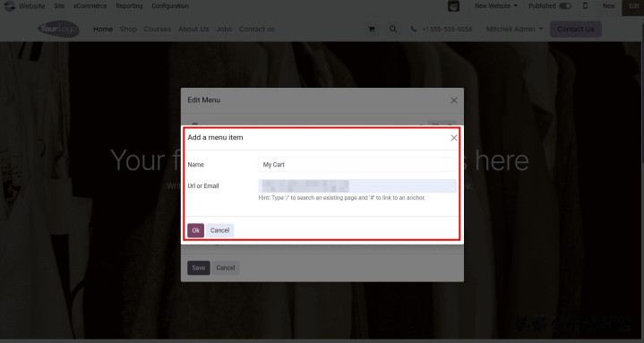644x343 pixels.
Task: Open the Courses page link
Action: pos(158,30)
